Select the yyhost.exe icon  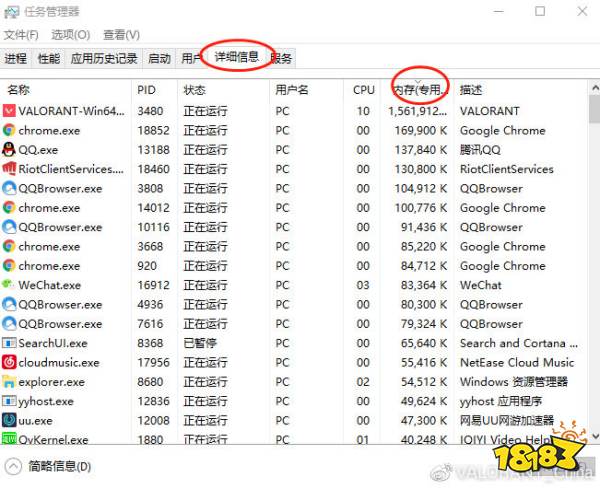tap(9, 401)
